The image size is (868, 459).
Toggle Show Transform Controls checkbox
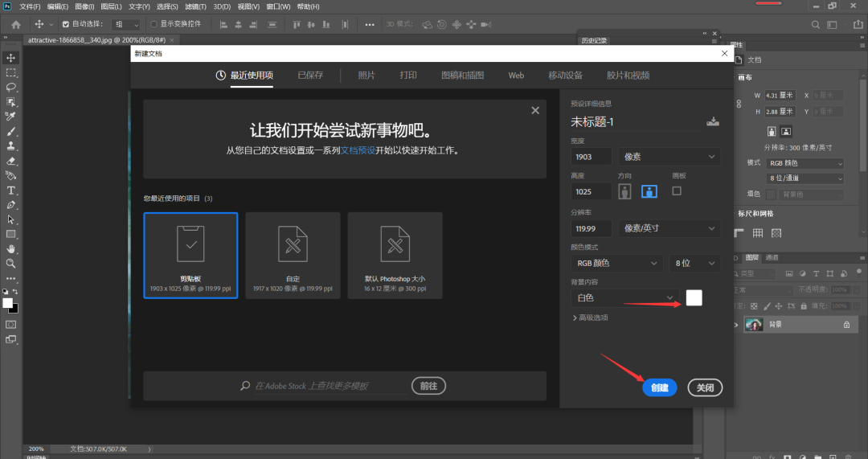[154, 24]
